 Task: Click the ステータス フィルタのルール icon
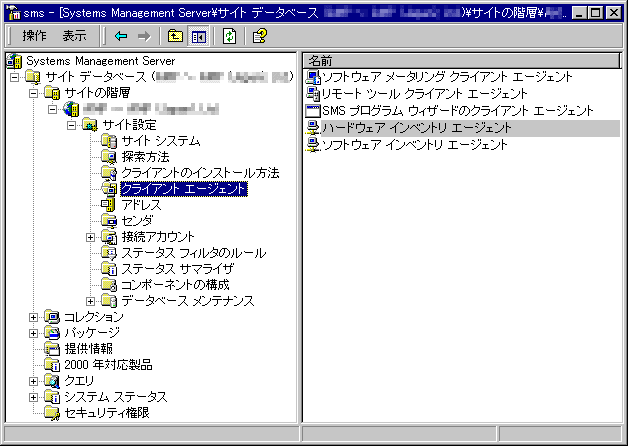(109, 253)
